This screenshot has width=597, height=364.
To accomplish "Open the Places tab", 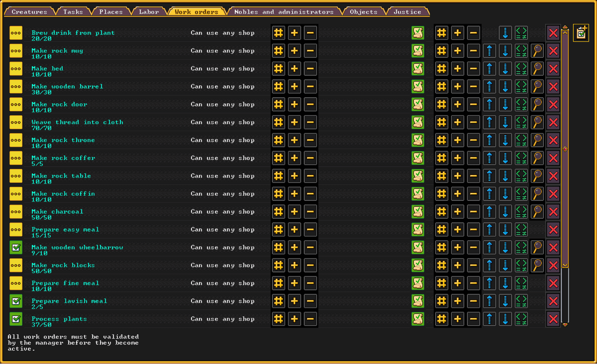I will 111,12.
